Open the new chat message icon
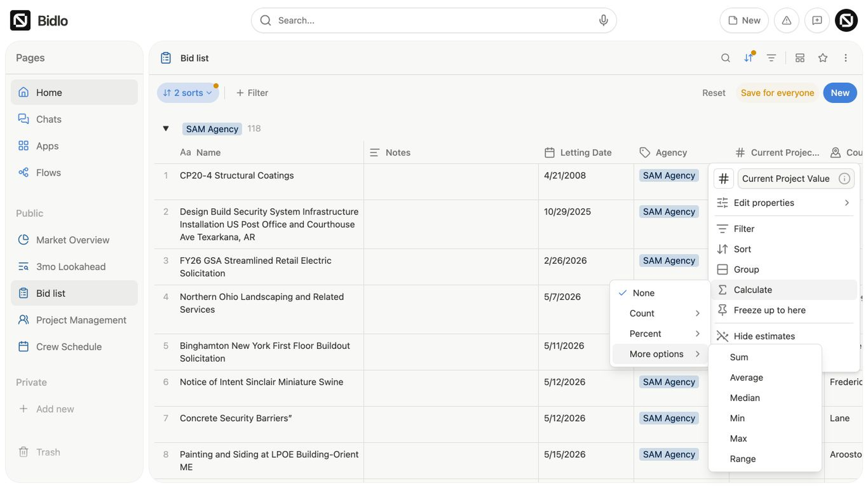868x488 pixels. point(817,20)
